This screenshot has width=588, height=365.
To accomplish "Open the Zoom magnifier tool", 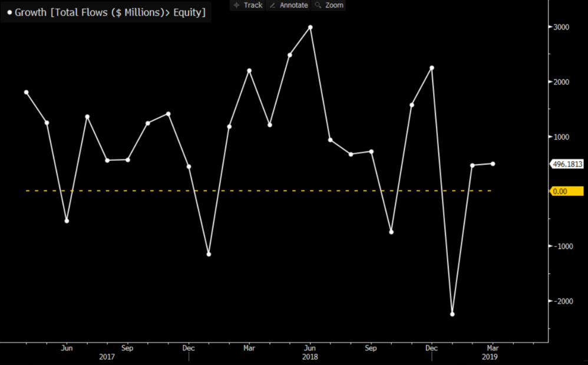I will pos(329,5).
